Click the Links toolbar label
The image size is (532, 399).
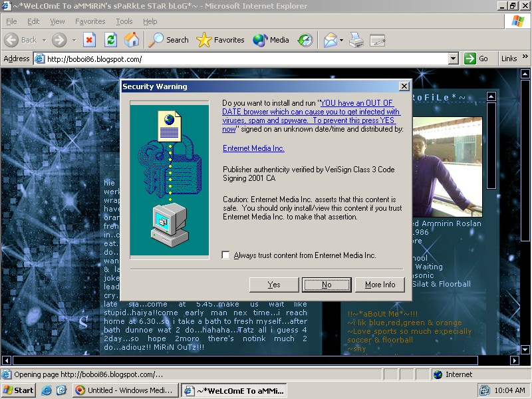click(509, 59)
